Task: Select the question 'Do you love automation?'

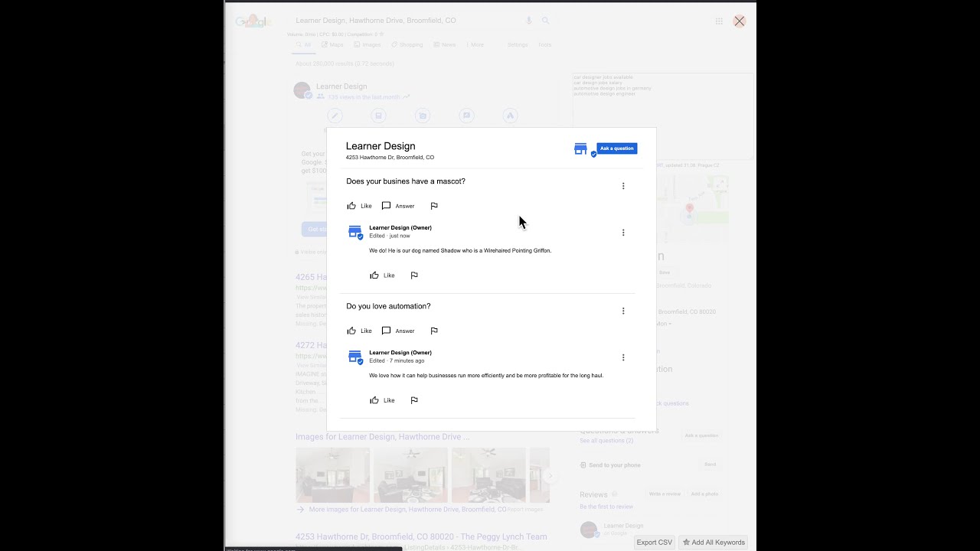Action: click(388, 306)
